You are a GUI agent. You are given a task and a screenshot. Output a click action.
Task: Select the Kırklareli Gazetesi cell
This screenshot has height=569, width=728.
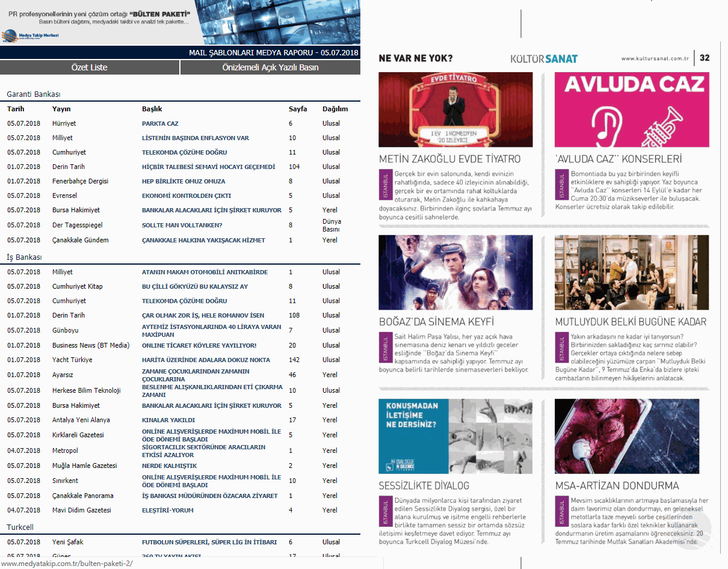[x=78, y=435]
